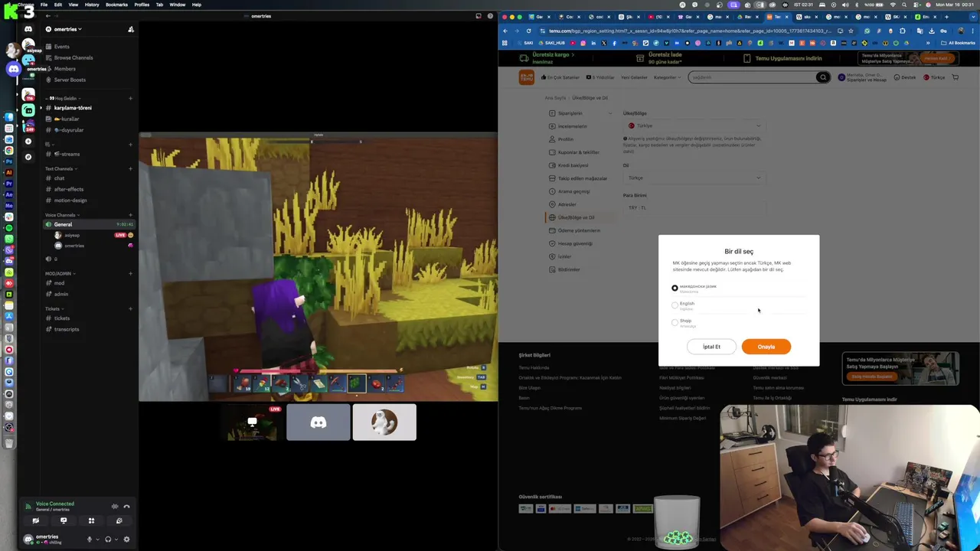The height and width of the screenshot is (551, 980).
Task: Add channel to Voice Channels category
Action: [x=130, y=215]
